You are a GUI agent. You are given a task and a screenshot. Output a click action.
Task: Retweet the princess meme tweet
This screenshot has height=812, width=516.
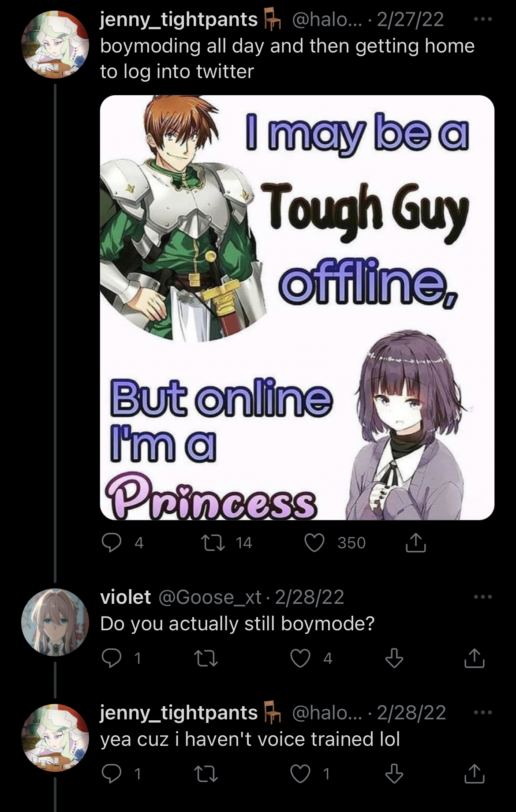pyautogui.click(x=213, y=543)
